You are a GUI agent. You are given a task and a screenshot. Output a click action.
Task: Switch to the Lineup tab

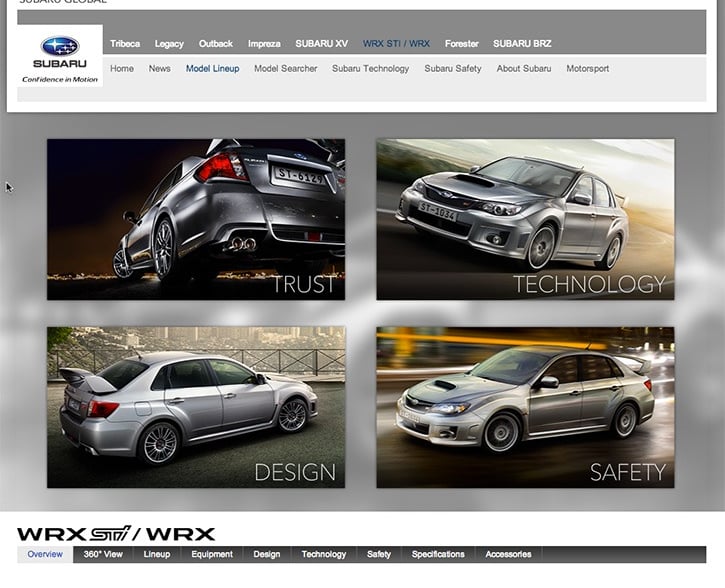(157, 554)
